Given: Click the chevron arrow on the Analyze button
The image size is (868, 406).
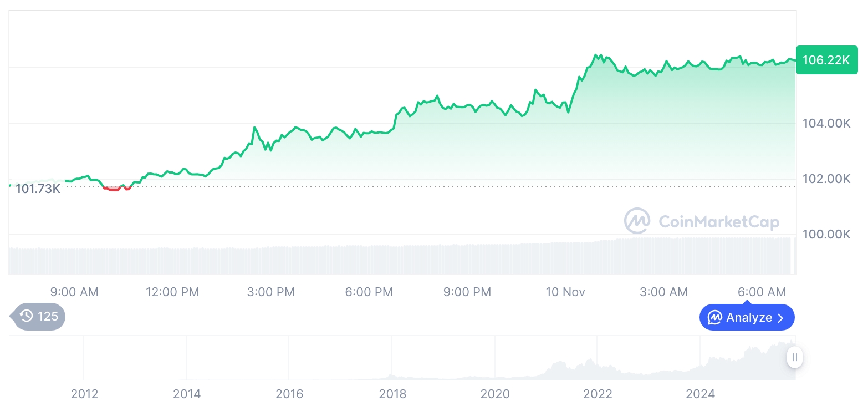Looking at the screenshot, I should pyautogui.click(x=780, y=318).
